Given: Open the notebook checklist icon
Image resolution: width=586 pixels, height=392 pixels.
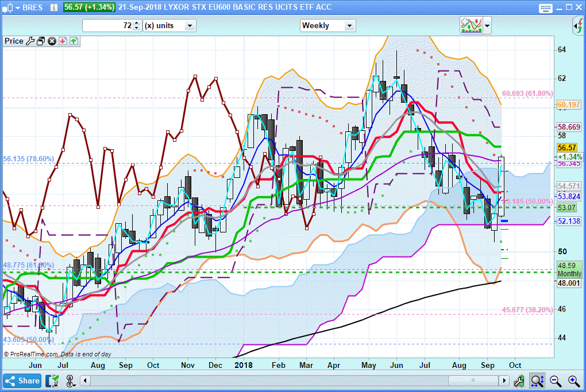Looking at the screenshot, I should click(x=53, y=381).
